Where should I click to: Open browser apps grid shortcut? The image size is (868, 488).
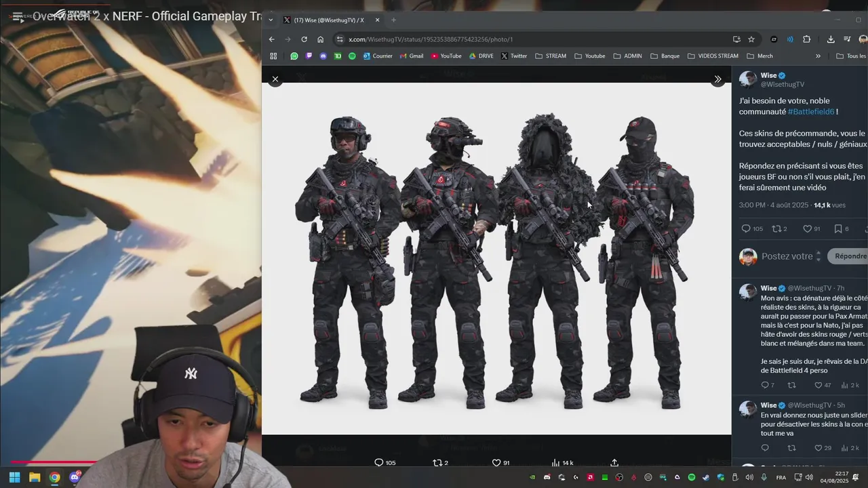pos(273,56)
